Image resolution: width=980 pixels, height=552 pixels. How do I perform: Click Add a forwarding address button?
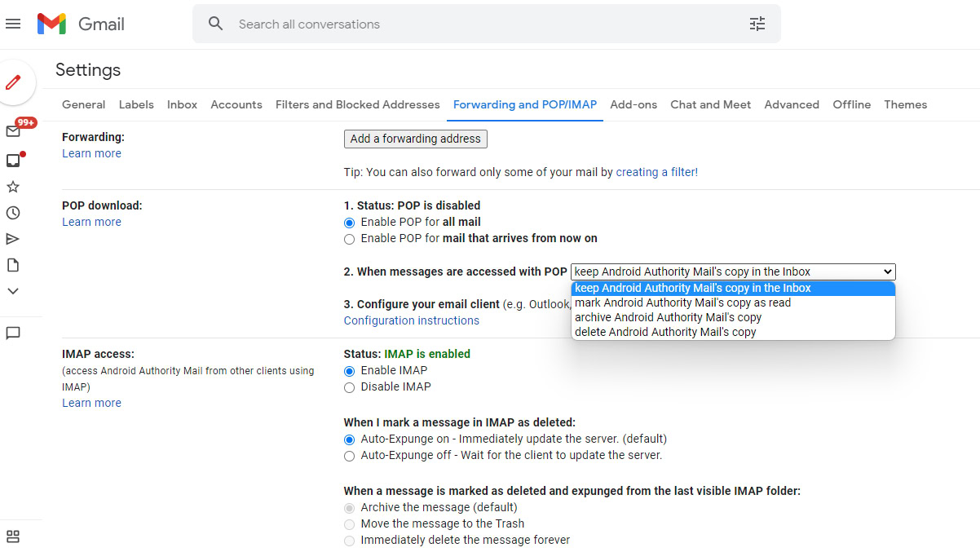415,139
